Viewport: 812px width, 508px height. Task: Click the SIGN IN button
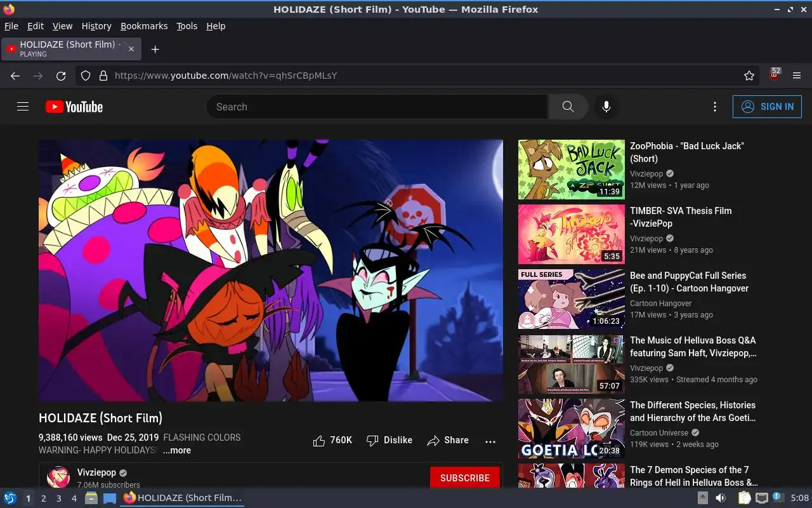coord(767,107)
